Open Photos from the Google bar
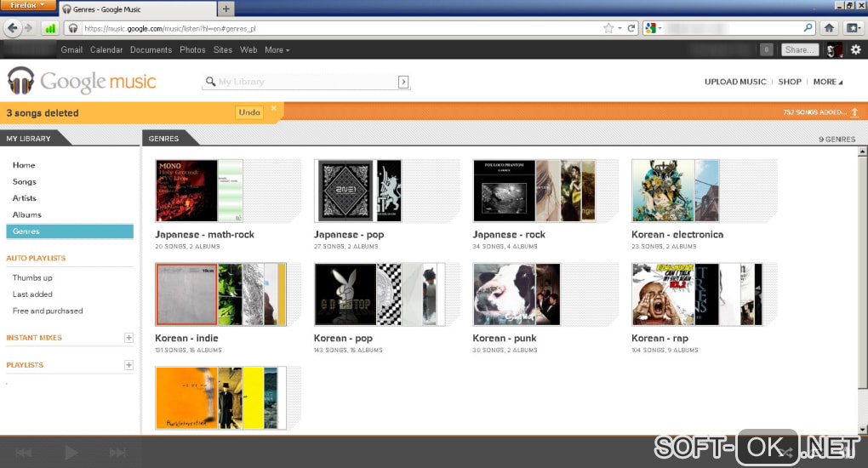Screen dimensions: 868x468 click(192, 50)
